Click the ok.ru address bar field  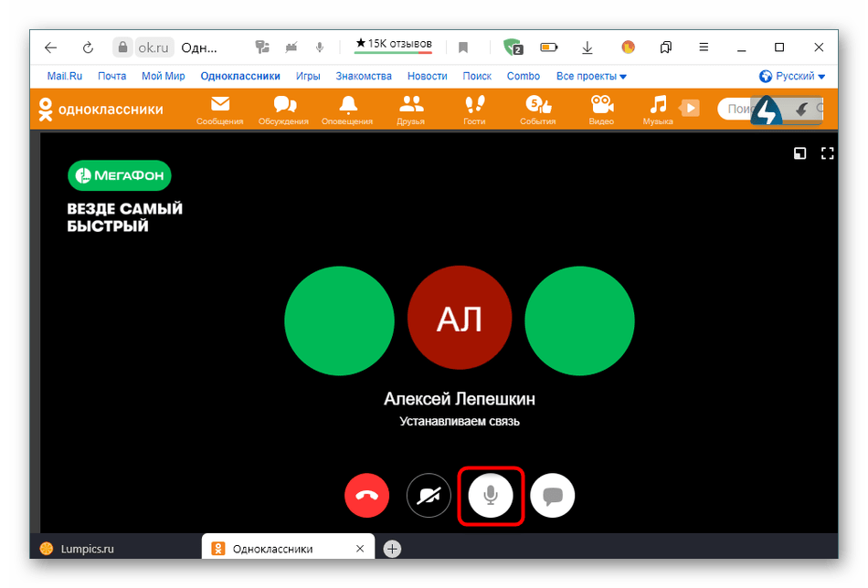click(154, 47)
